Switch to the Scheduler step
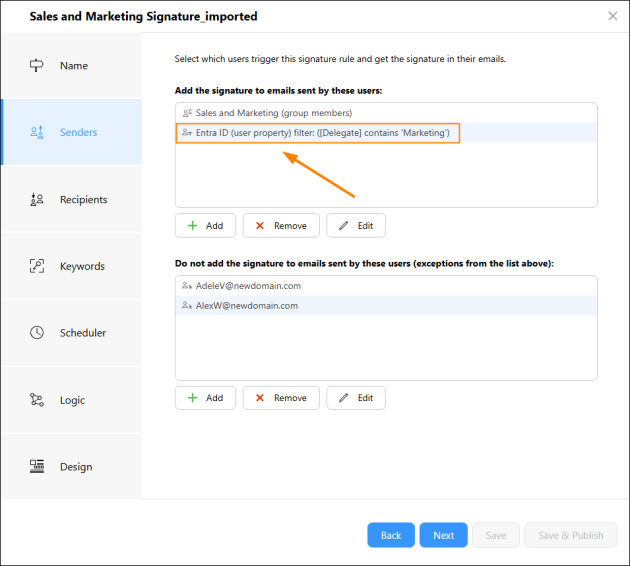 72,333
